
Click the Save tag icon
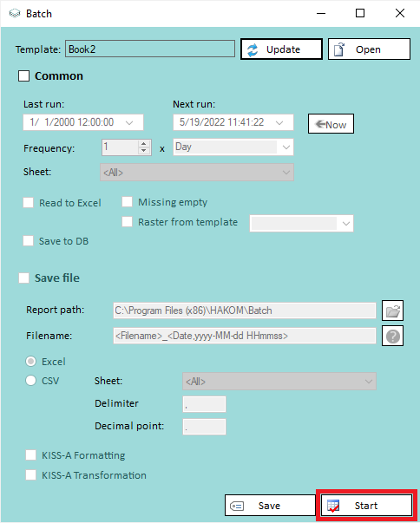[x=237, y=506]
